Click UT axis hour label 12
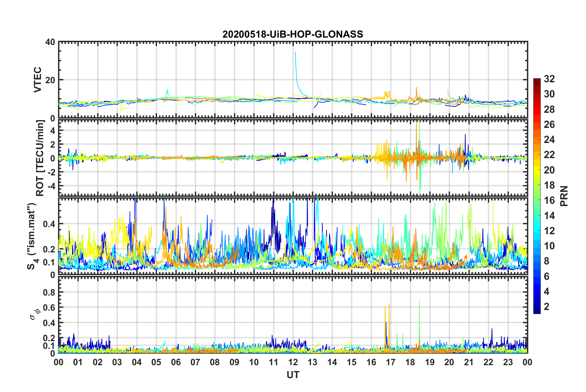The image size is (586, 392). (x=293, y=362)
